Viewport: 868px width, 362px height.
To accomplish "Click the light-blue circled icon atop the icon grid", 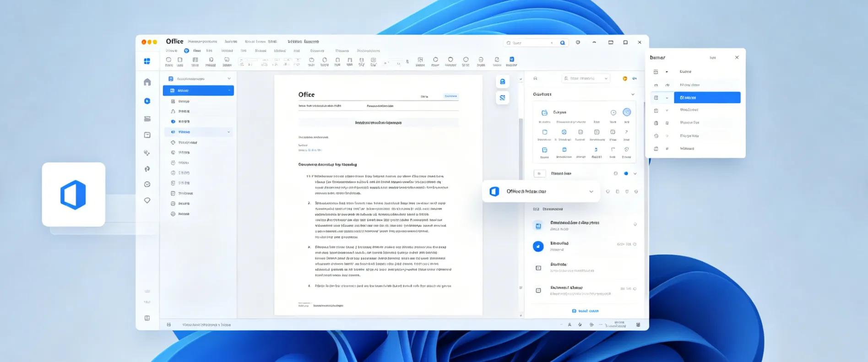I will click(x=627, y=112).
